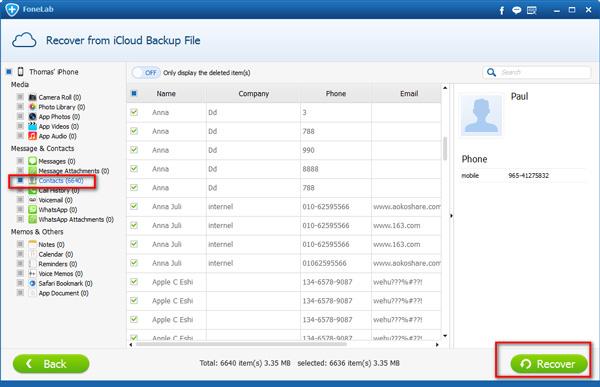Select the Photo Library icon

tap(33, 107)
